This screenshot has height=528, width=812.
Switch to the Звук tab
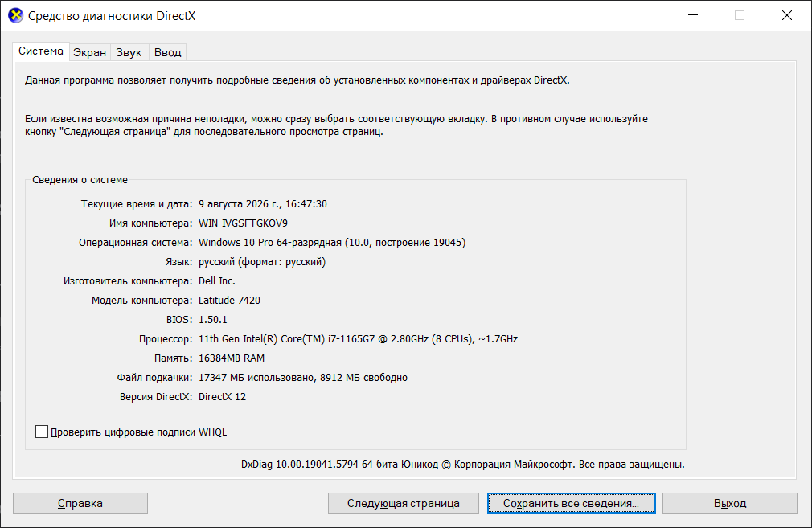tap(129, 52)
